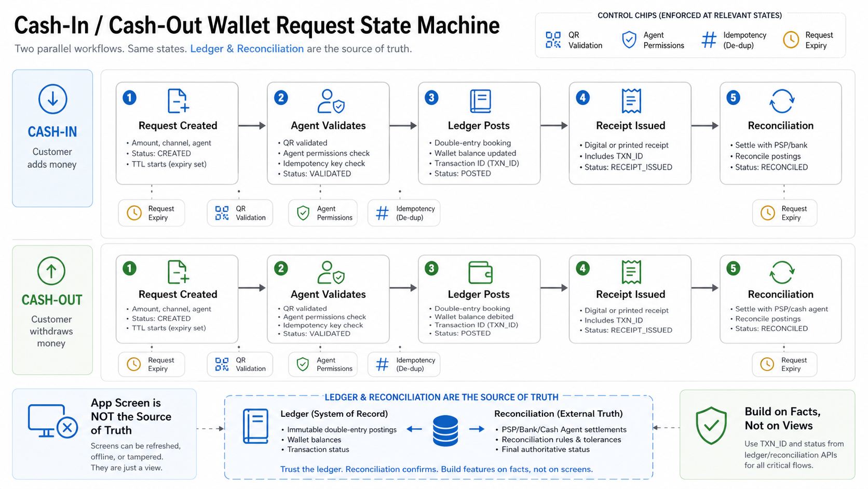Click the Cash-In Agent Validates person-shield icon
Screen dimensions: 868x489
331,101
